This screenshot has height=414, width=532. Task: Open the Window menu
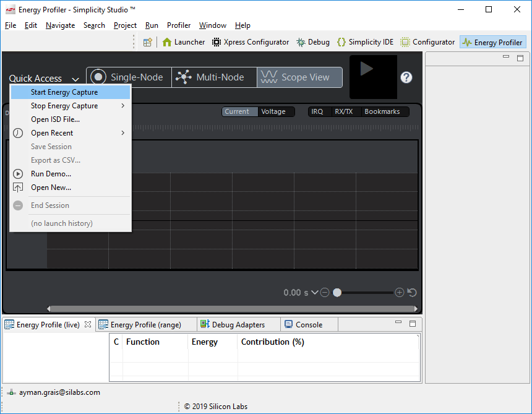coord(213,25)
